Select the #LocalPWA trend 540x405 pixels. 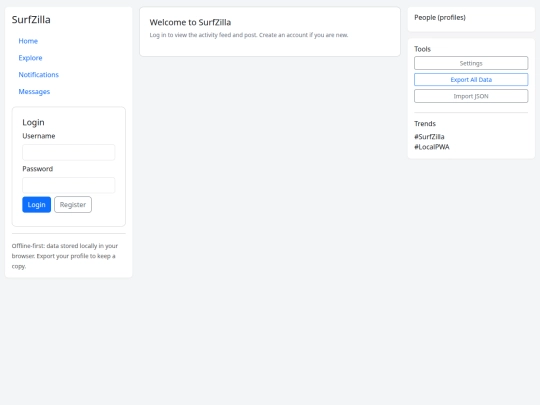click(x=432, y=147)
